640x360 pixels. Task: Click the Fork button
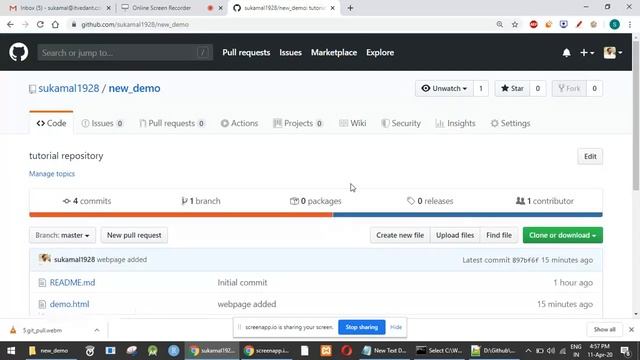(x=569, y=89)
